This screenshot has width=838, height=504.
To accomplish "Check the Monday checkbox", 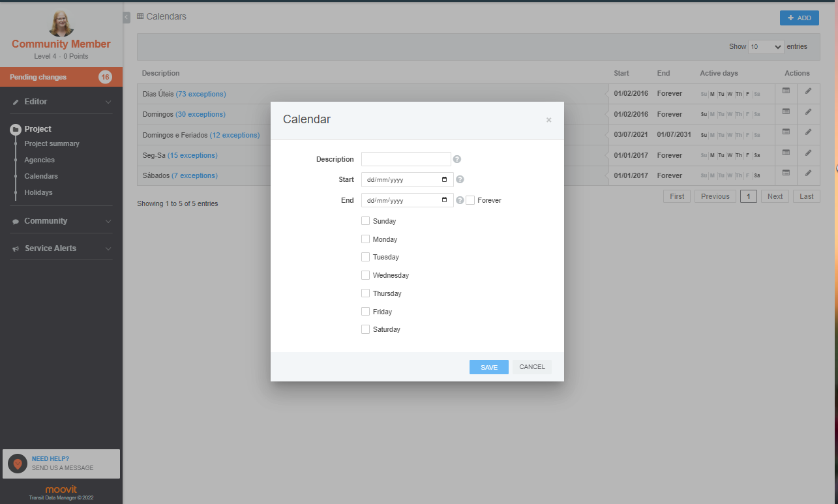I will tap(365, 239).
